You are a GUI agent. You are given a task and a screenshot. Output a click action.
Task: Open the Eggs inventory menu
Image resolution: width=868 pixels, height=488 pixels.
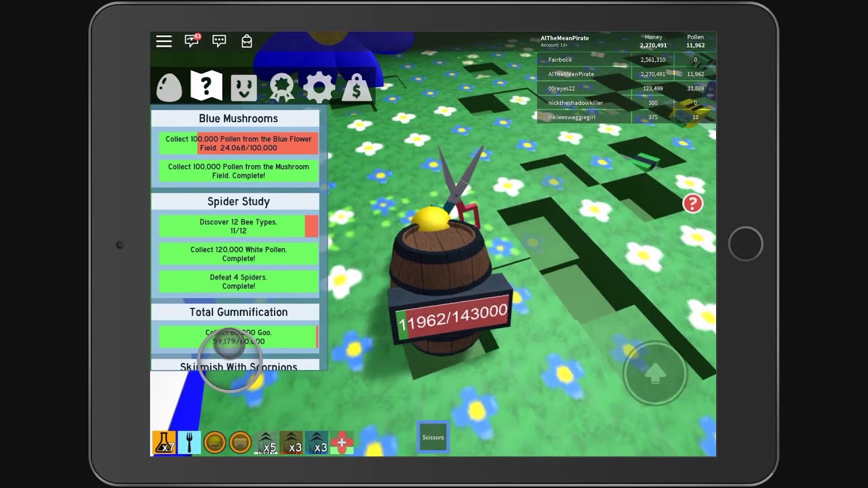(x=169, y=87)
